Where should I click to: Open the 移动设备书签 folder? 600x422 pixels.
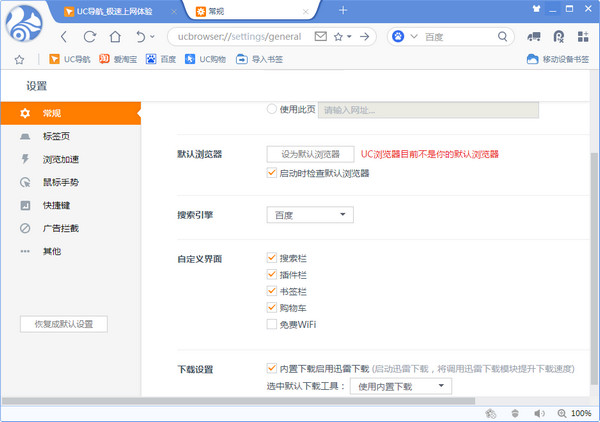coord(558,59)
